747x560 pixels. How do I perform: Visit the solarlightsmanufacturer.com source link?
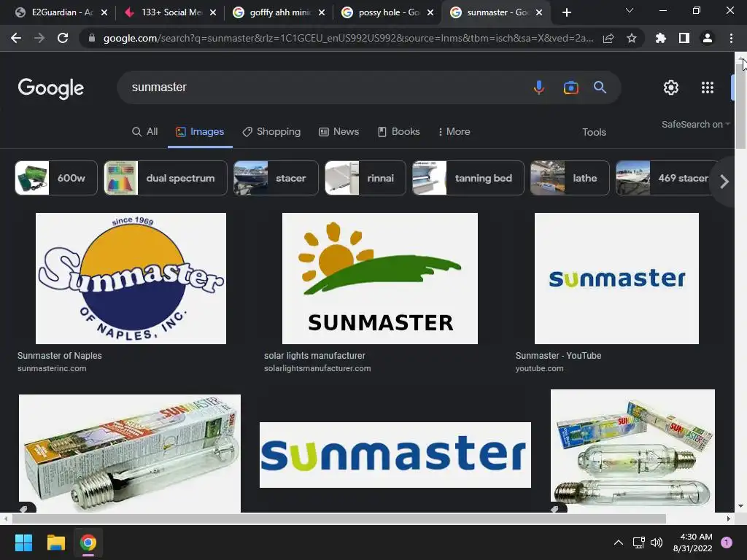coord(317,368)
